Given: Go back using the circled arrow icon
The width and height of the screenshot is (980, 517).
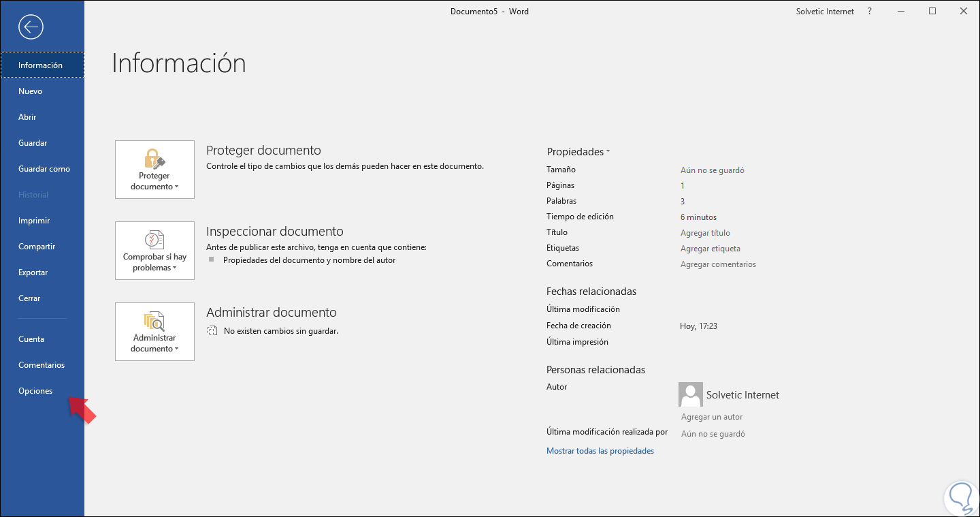Looking at the screenshot, I should point(31,27).
